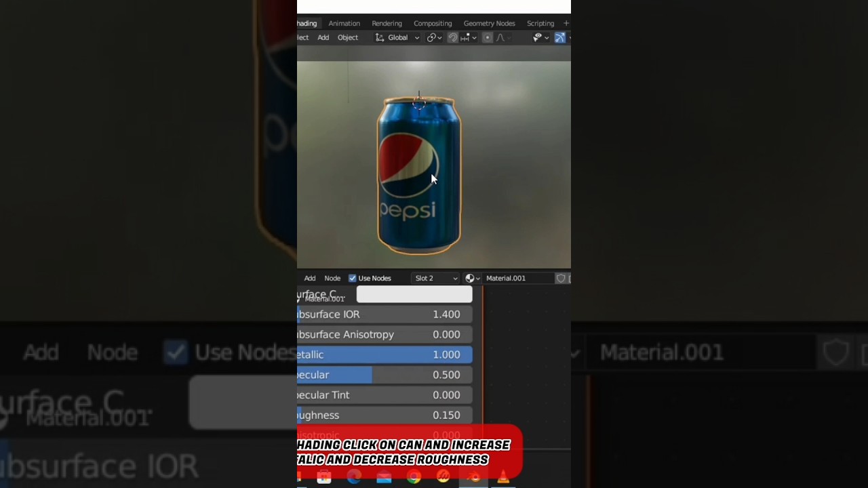Viewport: 868px width, 488px height.
Task: Open the orange Fw app icon in taskbar
Action: pos(443,478)
